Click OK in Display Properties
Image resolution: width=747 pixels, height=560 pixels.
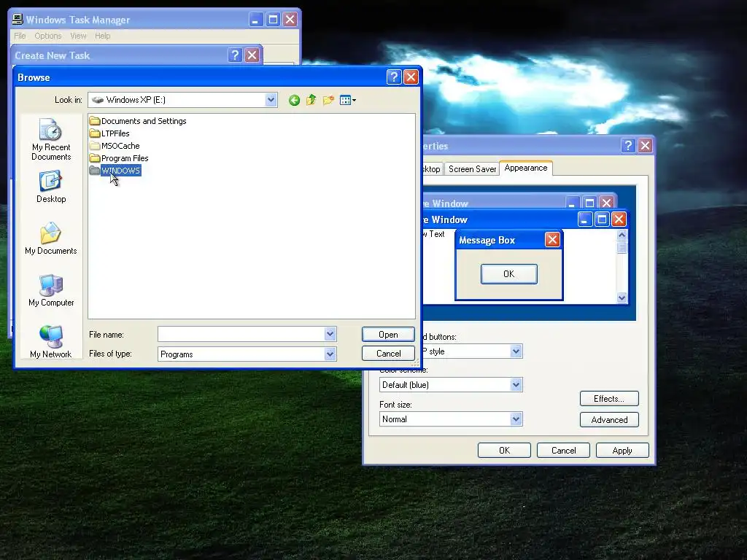coord(504,451)
